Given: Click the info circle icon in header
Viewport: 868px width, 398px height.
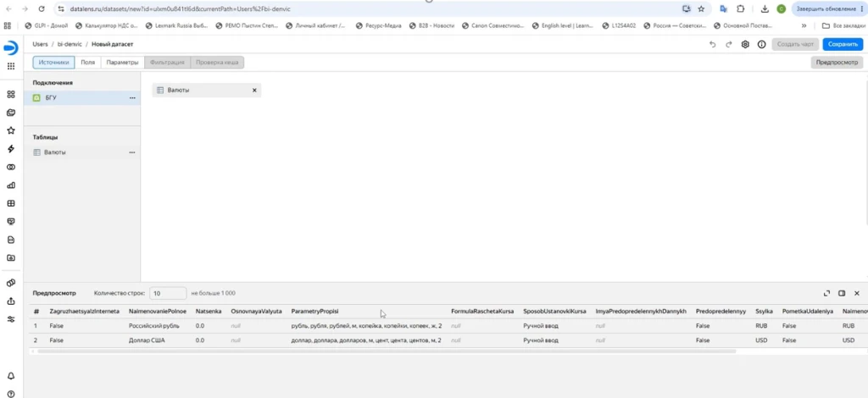Looking at the screenshot, I should 762,45.
